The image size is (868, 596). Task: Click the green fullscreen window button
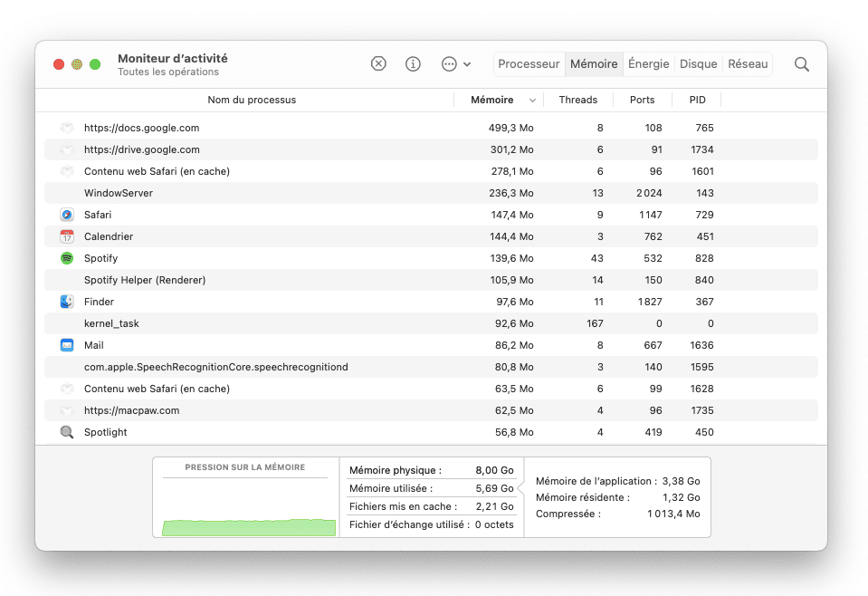[95, 64]
